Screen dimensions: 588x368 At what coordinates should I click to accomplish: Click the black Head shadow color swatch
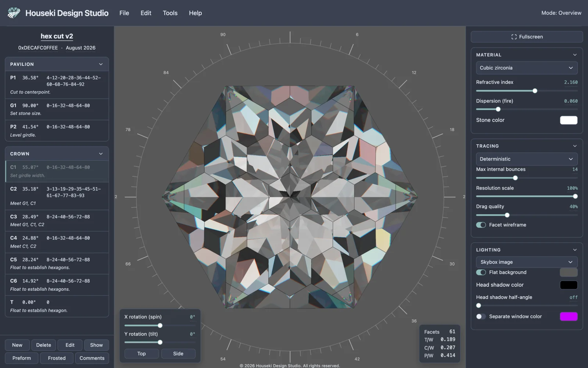tap(569, 285)
